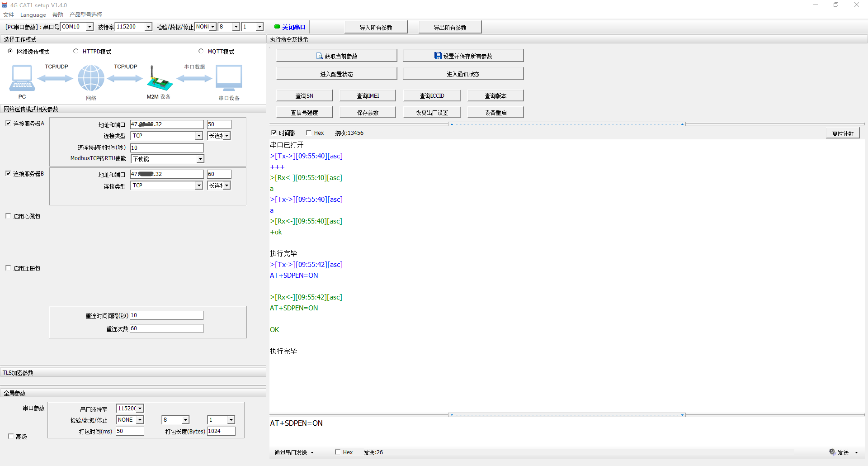Toggle the timestamp checkbox in log panel
868x466 pixels.
pos(274,133)
